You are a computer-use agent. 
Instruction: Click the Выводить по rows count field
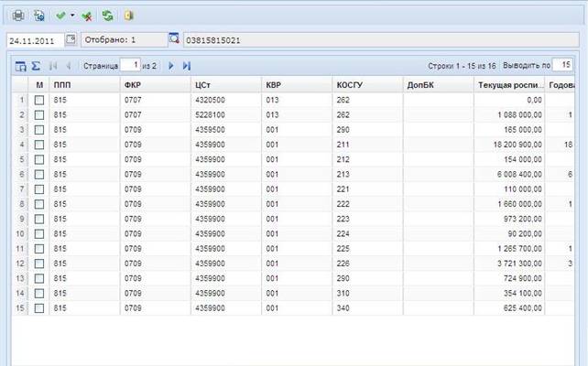click(x=562, y=65)
